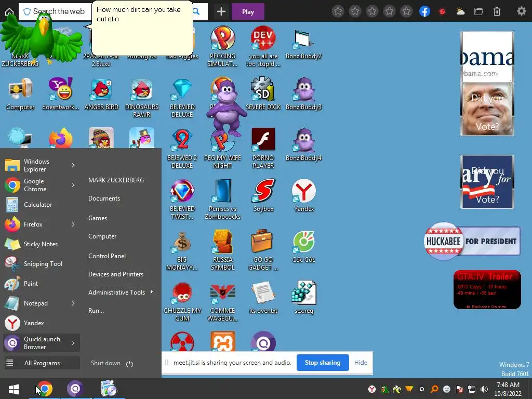
Task: Open the Yandex desktop shortcut
Action: (x=303, y=196)
